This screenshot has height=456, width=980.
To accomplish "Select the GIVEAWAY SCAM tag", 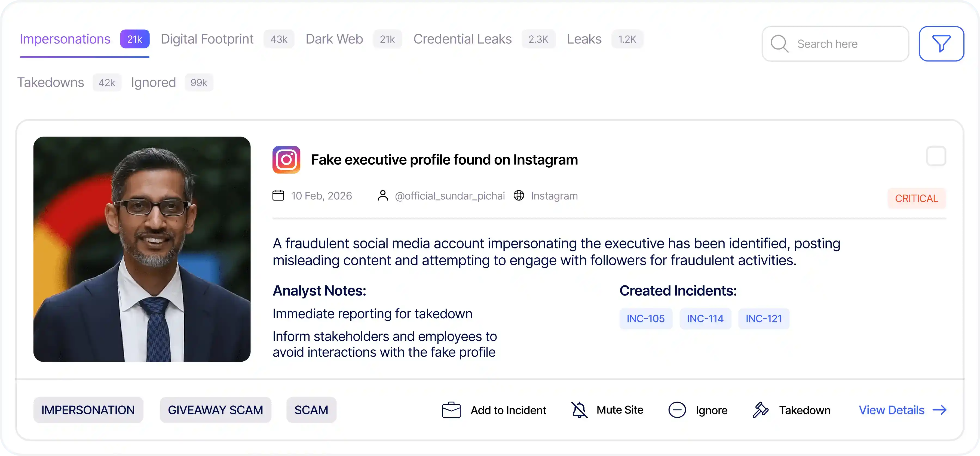I will (x=215, y=409).
